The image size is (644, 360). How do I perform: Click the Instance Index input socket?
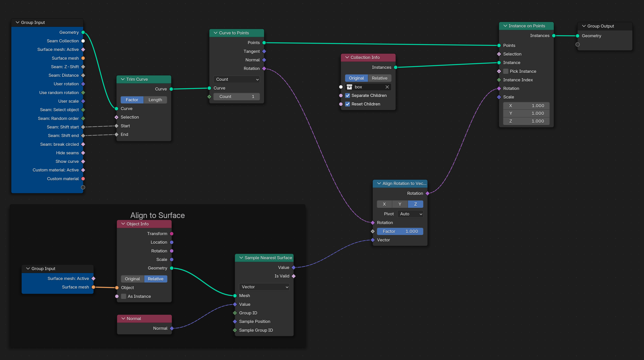coord(499,80)
